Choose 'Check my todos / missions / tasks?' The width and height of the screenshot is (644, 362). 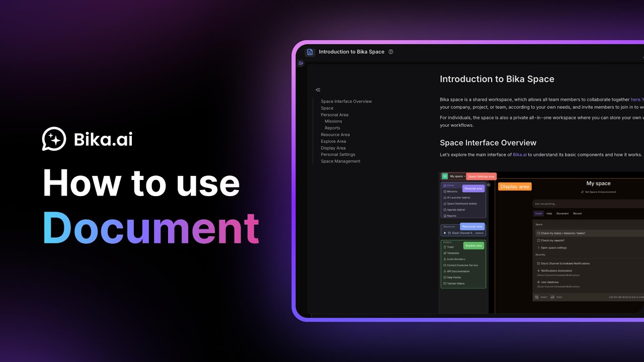[x=589, y=233]
